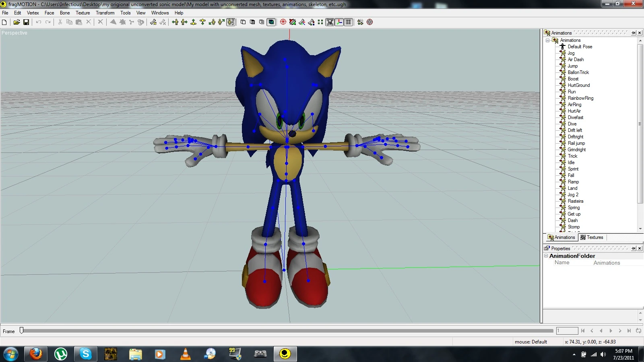Image resolution: width=644 pixels, height=362 pixels.
Task: Click the Copy icon in toolbar
Action: click(x=69, y=22)
